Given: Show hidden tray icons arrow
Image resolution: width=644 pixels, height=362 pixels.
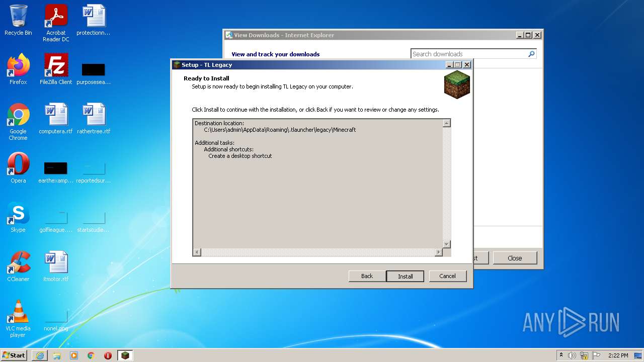Looking at the screenshot, I should point(561,355).
